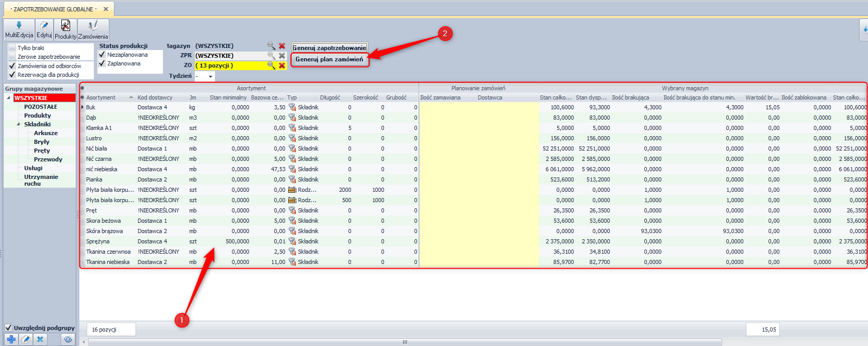Open the Produkty toolbar icon
Viewport: 868px width, 346px height.
pyautogui.click(x=65, y=29)
